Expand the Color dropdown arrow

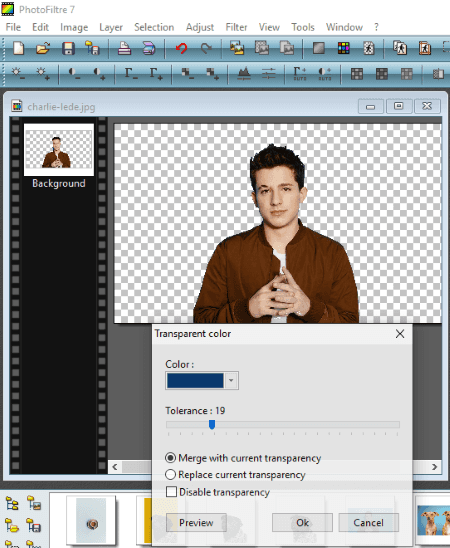(x=231, y=381)
